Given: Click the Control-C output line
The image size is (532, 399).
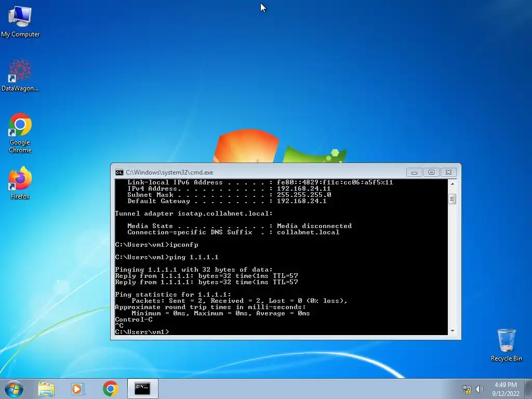Looking at the screenshot, I should pos(134,320).
